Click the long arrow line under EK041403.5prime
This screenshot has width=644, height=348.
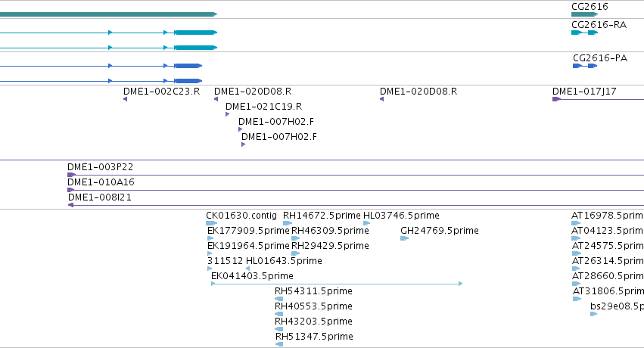(337, 284)
